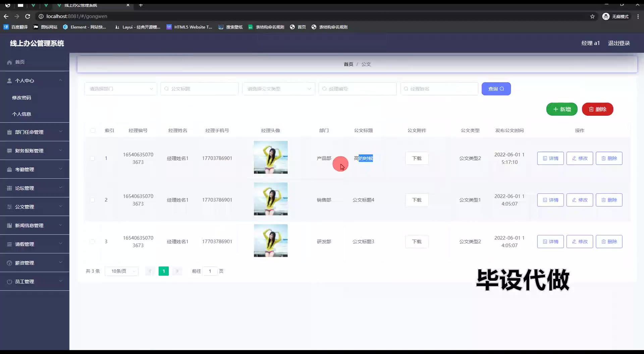The image size is (644, 354).
Task: Toggle the select-all header checkbox
Action: [x=93, y=130]
